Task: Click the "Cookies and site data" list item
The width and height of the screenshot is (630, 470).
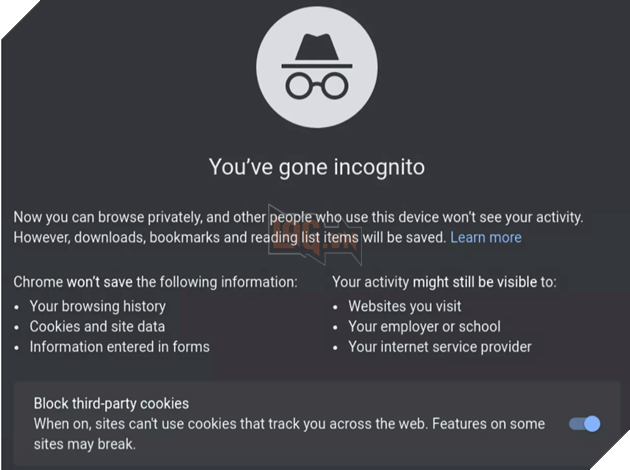Action: 97,326
